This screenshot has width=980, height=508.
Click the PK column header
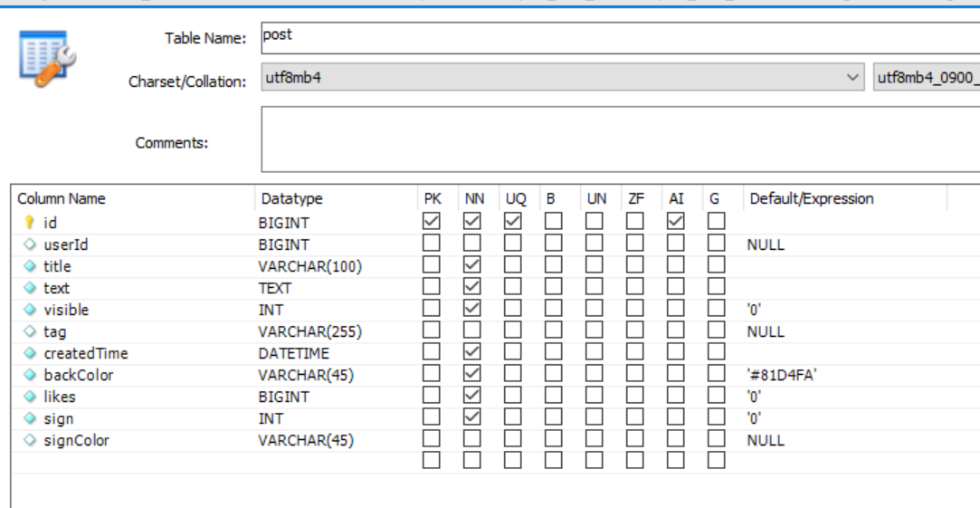pos(433,199)
